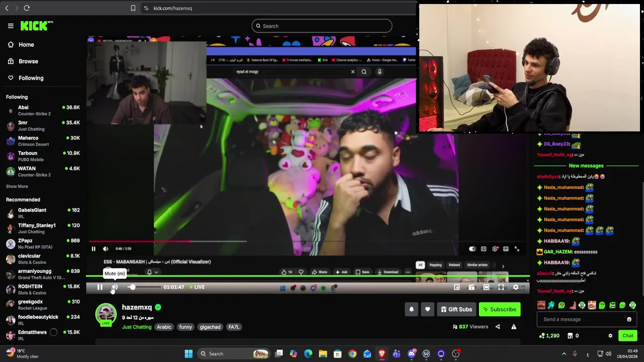This screenshot has width=644, height=362.
Task: Select the gigachad tag
Action: [x=210, y=327]
